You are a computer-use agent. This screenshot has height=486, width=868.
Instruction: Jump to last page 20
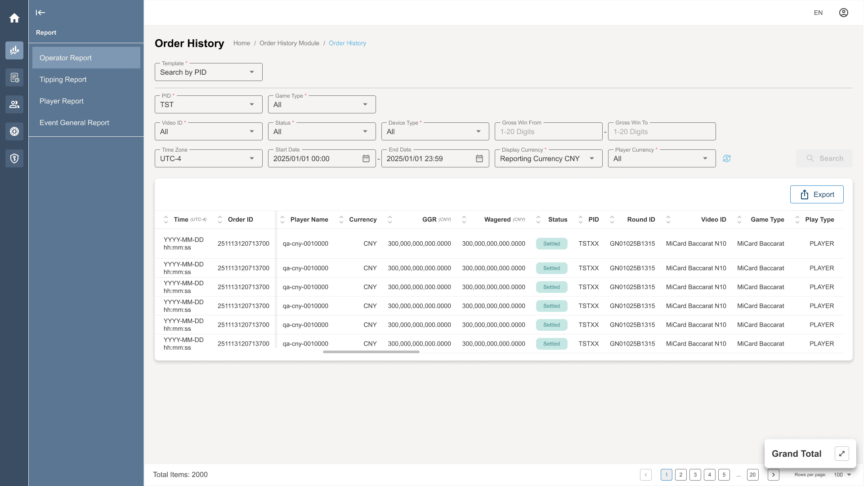753,475
